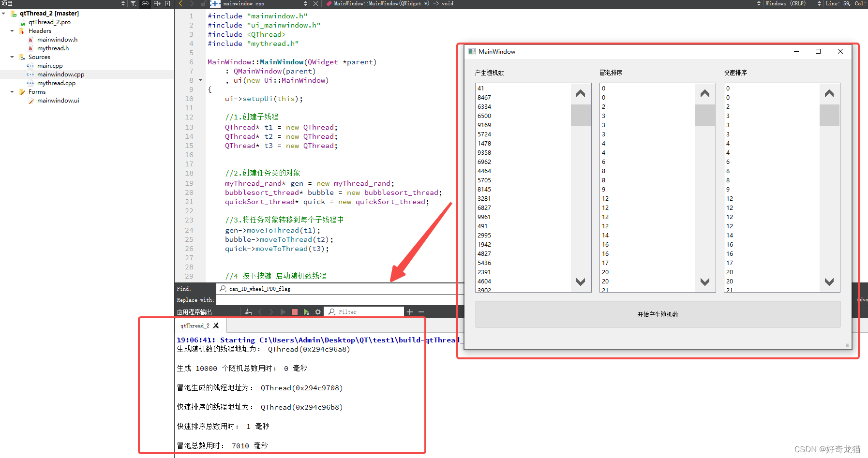Viewport: 868px width, 458px height.
Task: Open the project tree filter funnel icon
Action: click(x=134, y=3)
